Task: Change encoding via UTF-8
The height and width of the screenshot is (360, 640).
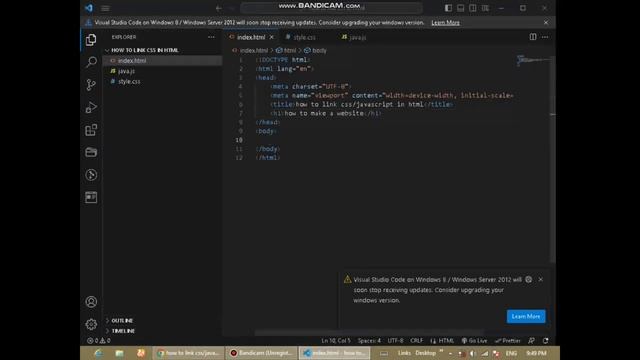Action: tap(395, 340)
